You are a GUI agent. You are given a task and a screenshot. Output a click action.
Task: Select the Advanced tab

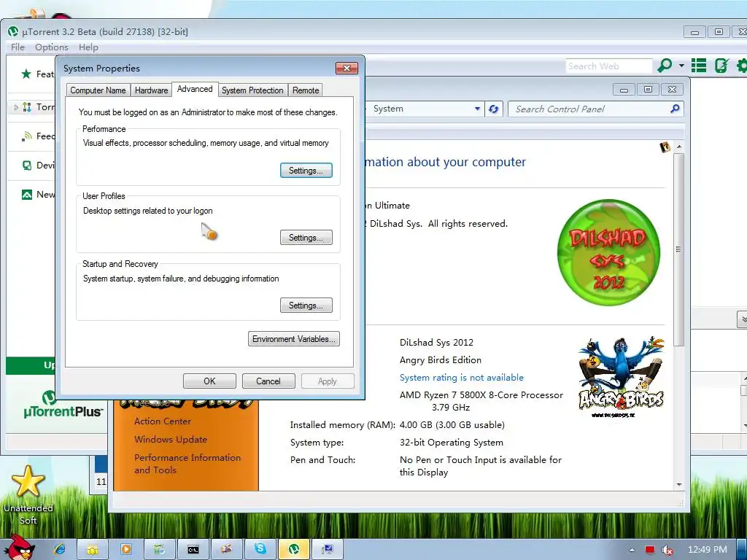tap(195, 89)
